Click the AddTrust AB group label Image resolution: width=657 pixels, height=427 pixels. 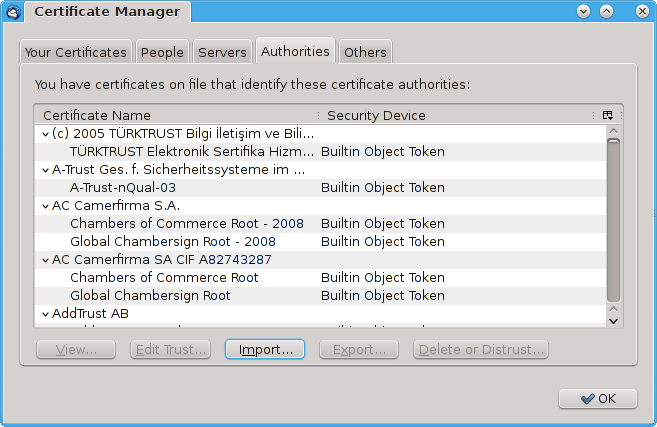90,314
